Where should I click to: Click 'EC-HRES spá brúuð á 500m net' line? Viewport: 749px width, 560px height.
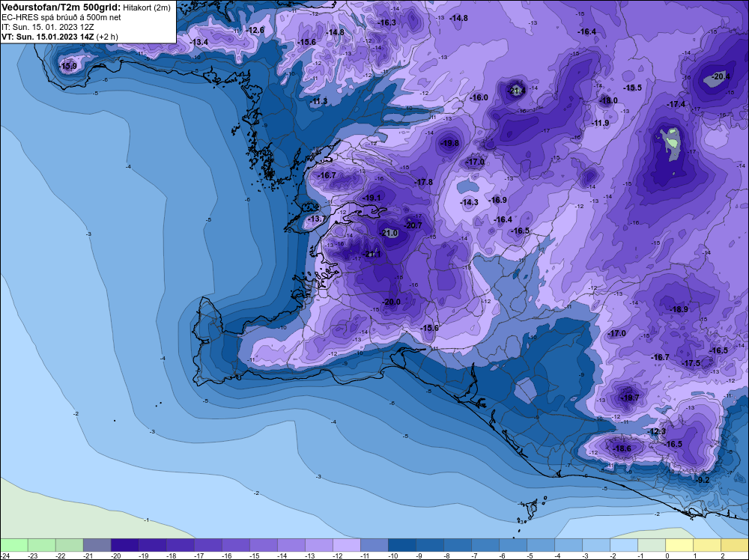[61, 17]
